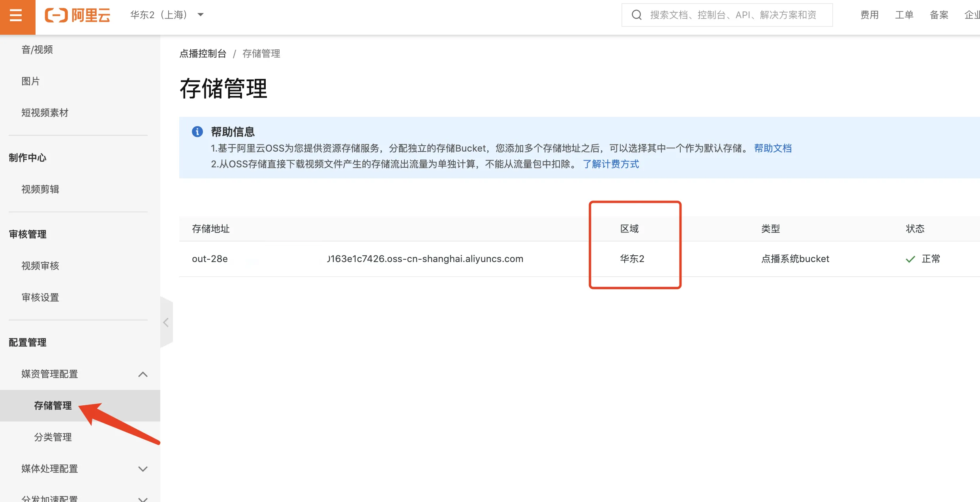Click the 存储管理 breadcrumb item

261,53
